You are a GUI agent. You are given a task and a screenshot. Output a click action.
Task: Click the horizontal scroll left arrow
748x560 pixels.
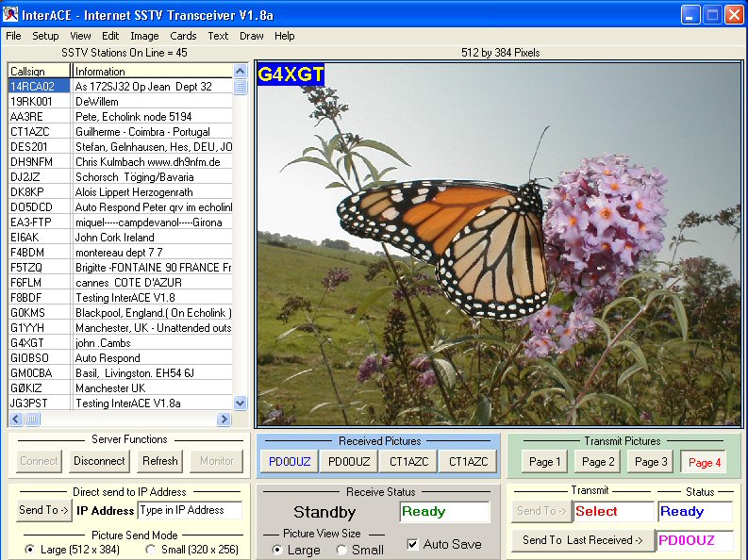coord(16,420)
